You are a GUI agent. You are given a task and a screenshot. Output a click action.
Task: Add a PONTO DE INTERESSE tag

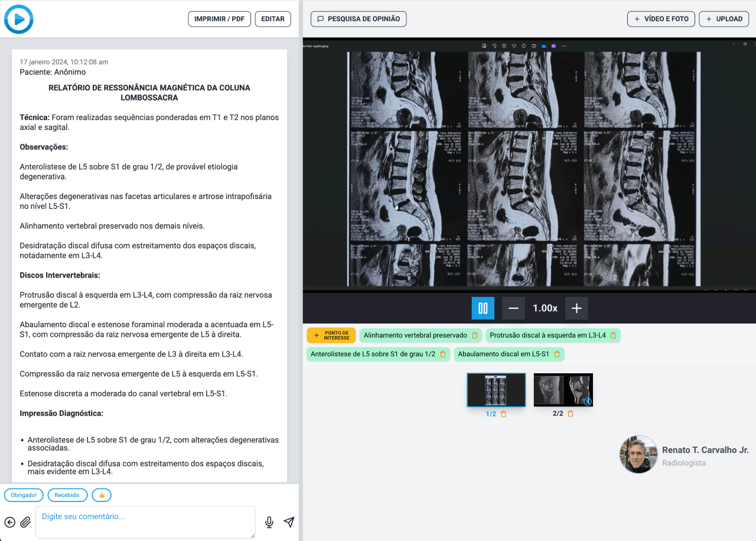click(x=331, y=335)
